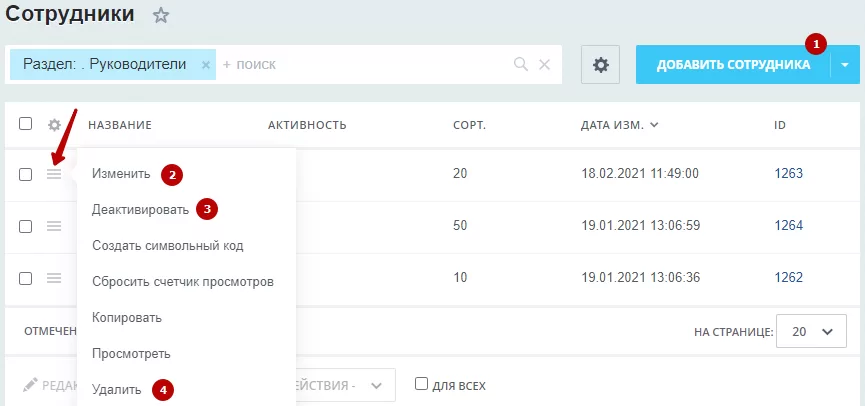
Task: Add Сотрудники page to favorites star
Action: point(161,15)
